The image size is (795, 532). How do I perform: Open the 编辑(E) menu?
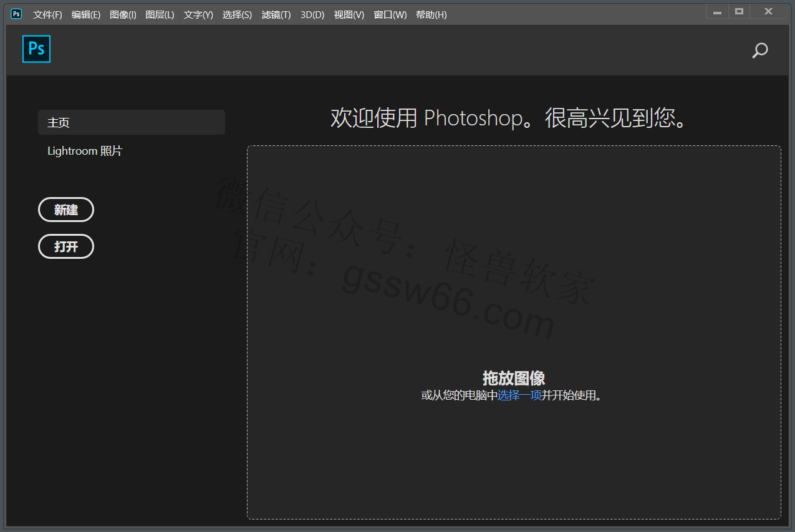pos(85,14)
